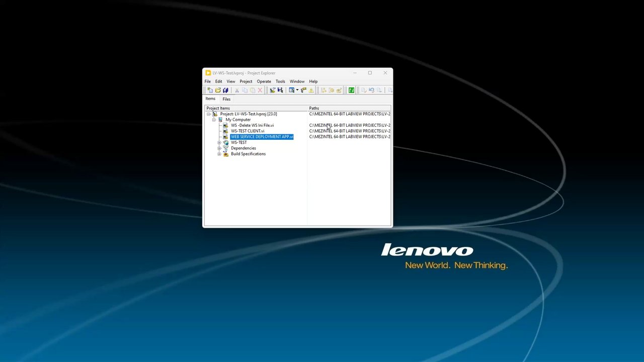644x362 pixels.
Task: Click the WS -Delete WS Ini File.vi icon
Action: (225, 125)
